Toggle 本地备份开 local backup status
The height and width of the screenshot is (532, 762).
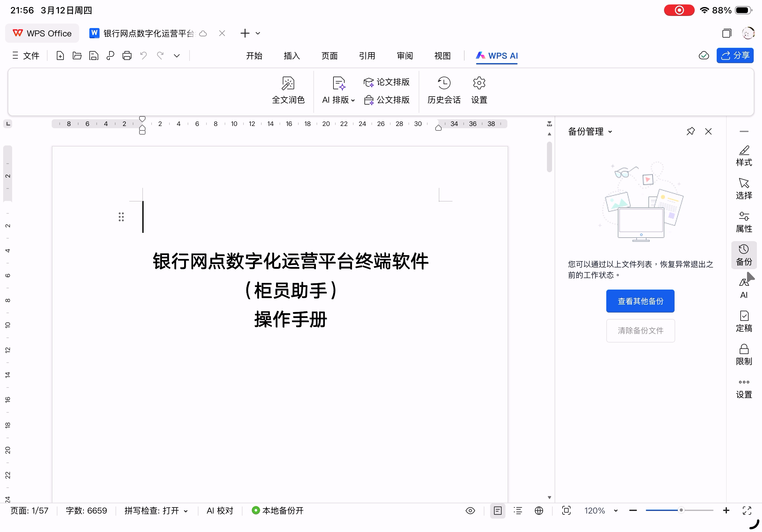[x=278, y=510]
